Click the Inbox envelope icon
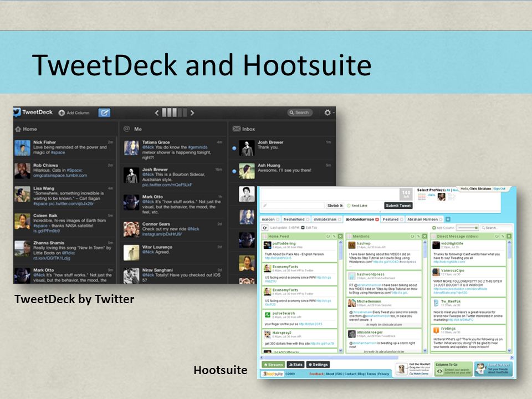The width and height of the screenshot is (532, 399). click(236, 129)
